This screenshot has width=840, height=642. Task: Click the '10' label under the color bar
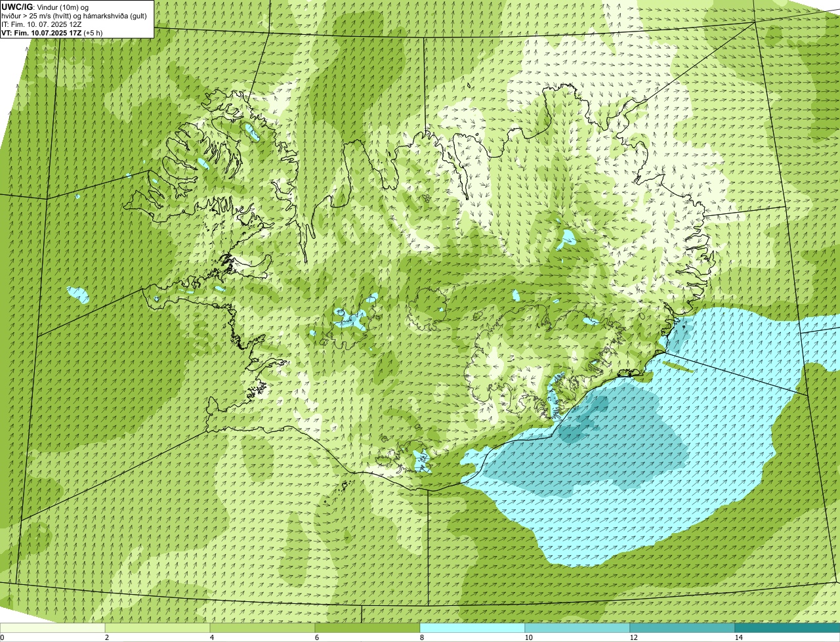[x=528, y=637]
